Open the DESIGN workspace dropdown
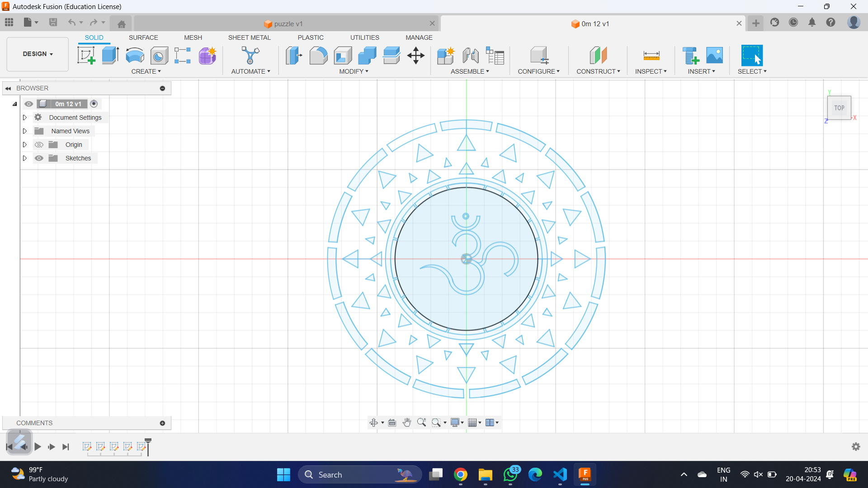 [x=38, y=54]
